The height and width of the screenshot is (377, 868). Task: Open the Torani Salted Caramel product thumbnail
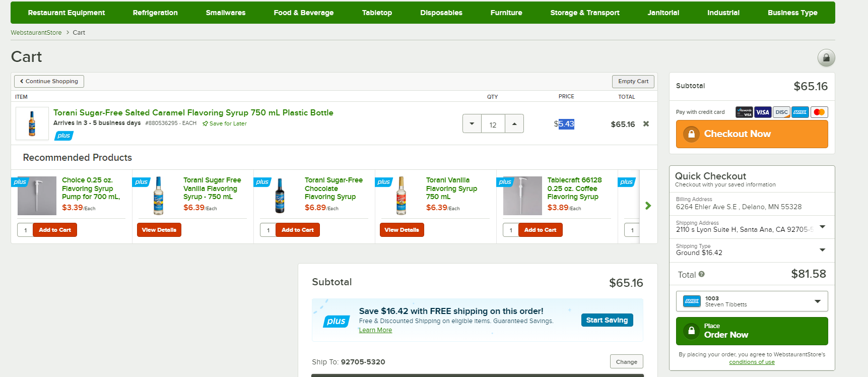[32, 123]
